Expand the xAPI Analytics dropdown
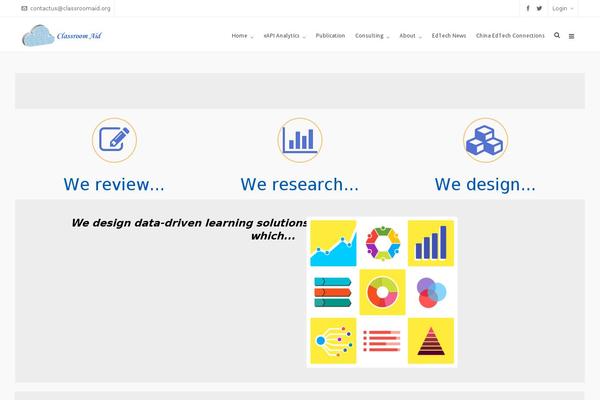 coord(284,35)
